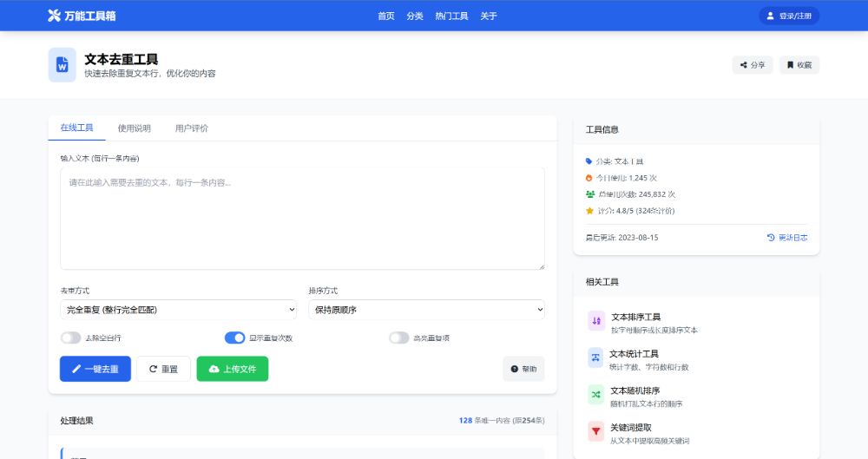Enable the 去除空白行 toggle

tap(70, 338)
